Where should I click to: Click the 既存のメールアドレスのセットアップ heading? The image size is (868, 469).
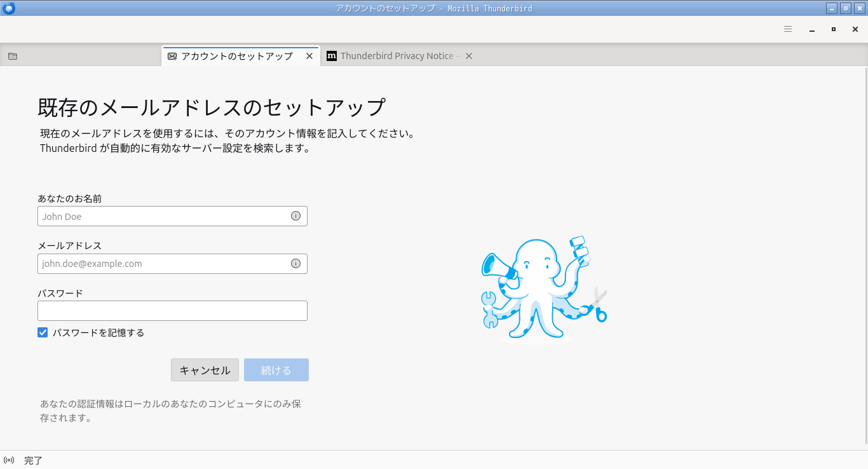click(212, 107)
